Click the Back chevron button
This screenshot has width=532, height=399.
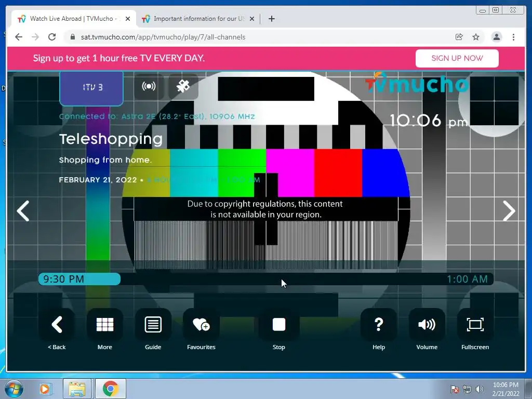point(57,325)
